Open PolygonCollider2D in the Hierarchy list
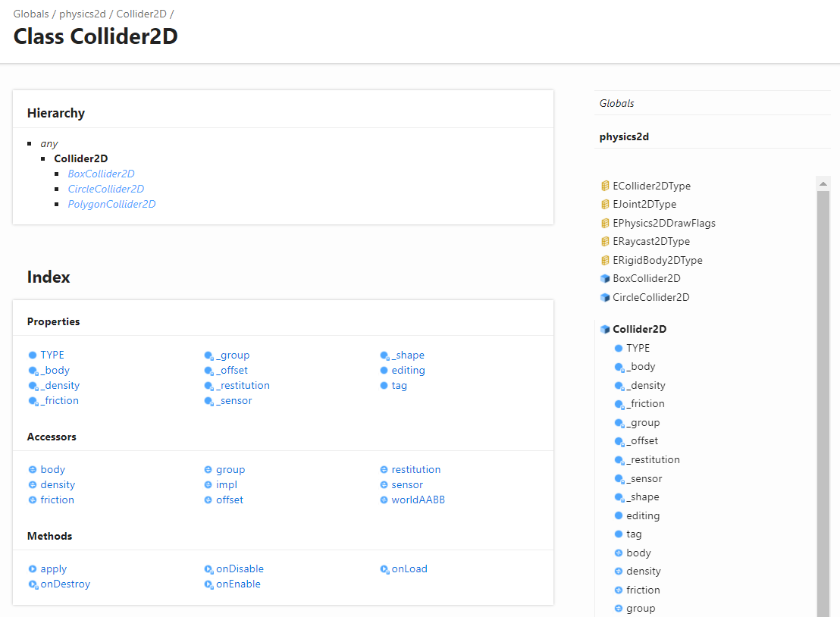The height and width of the screenshot is (617, 840). 112,204
